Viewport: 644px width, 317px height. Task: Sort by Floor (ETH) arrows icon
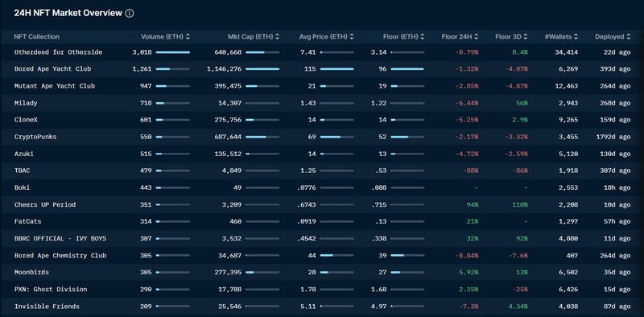(x=422, y=36)
